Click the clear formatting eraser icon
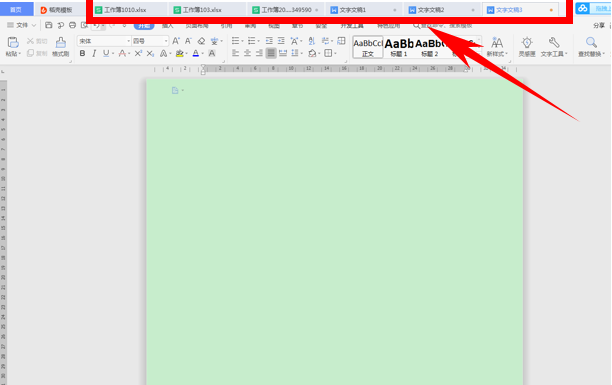This screenshot has width=612, height=385. [x=201, y=41]
